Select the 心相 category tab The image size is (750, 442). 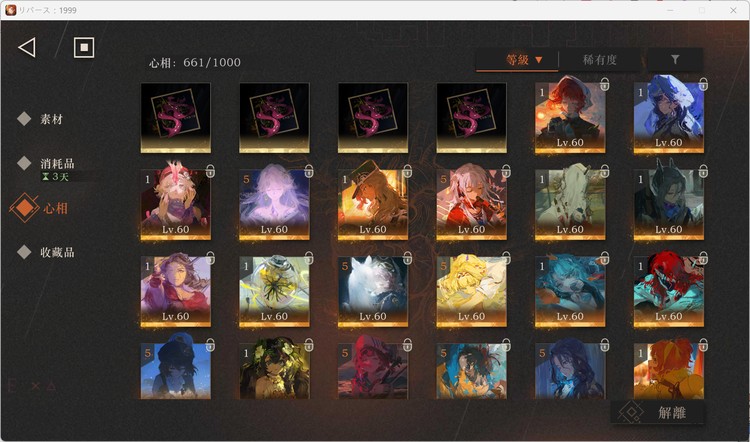point(39,208)
